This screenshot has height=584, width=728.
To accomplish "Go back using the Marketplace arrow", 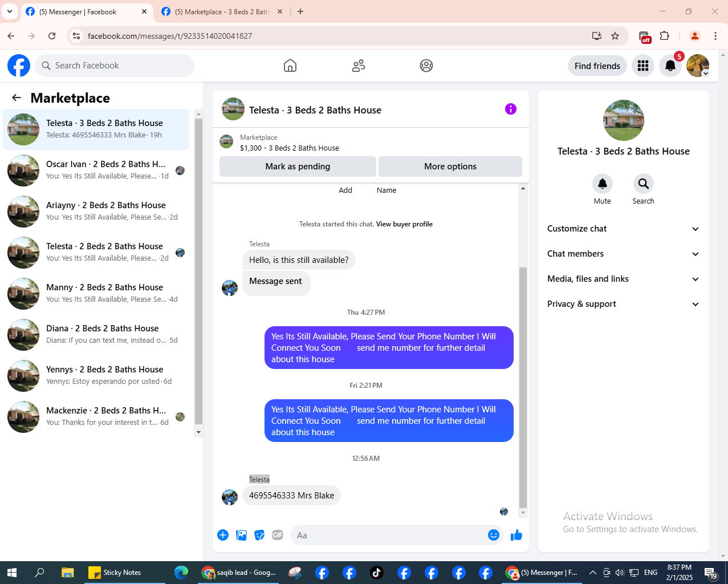I will (x=17, y=98).
